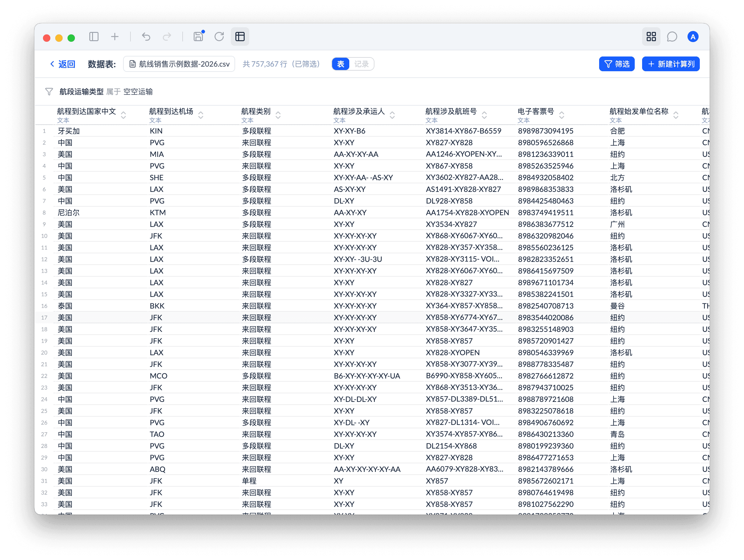
Task: Select carrier cell XY-XY- -3U-3U
Action: 358,259
